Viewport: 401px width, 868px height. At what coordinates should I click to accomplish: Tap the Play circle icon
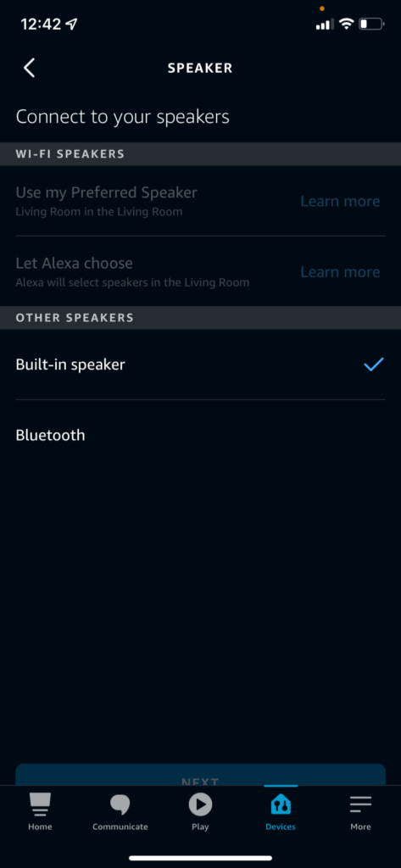click(x=200, y=804)
